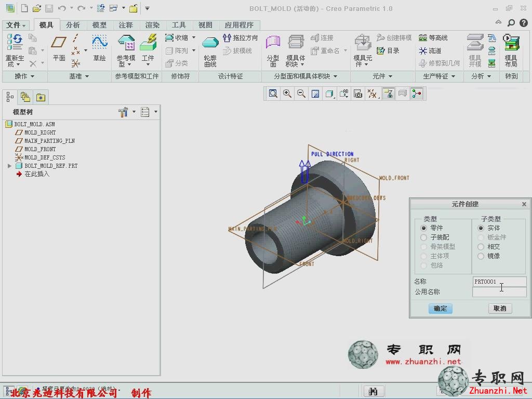Switch to the Render (渲染) ribbon tab
532x399 pixels.
(x=152, y=25)
